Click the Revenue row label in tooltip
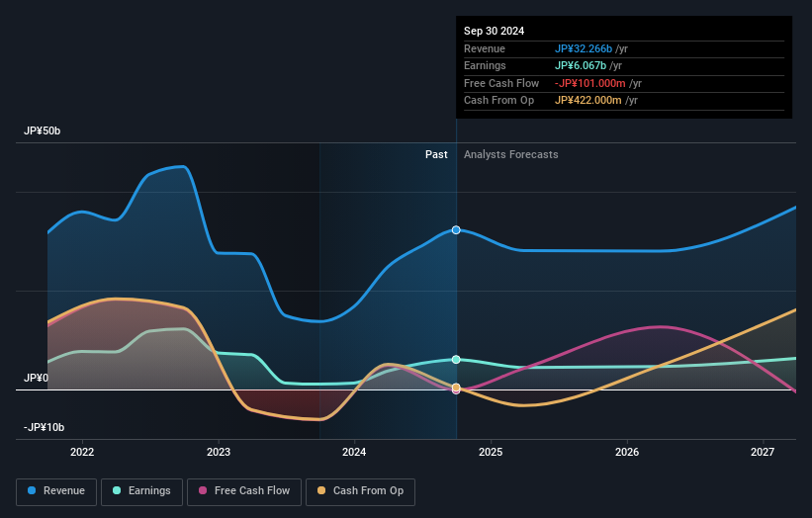The height and width of the screenshot is (518, 812). coord(485,48)
